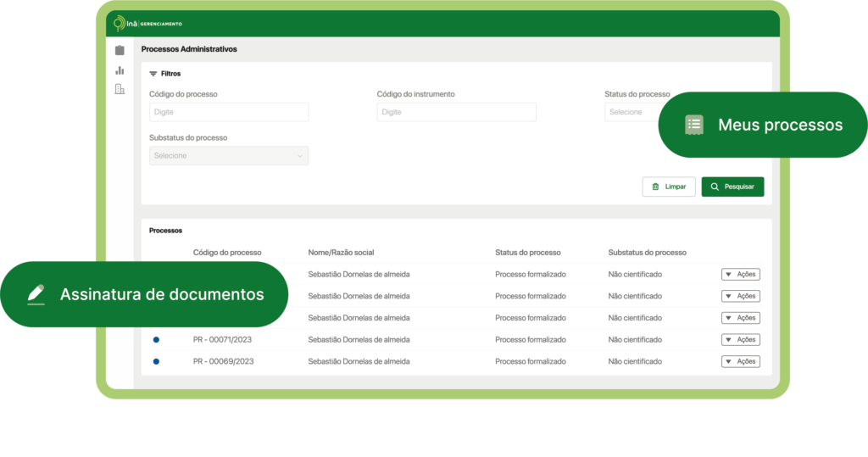Open the clipboard processes icon in sidebar
This screenshot has width=868, height=457.
(x=120, y=51)
